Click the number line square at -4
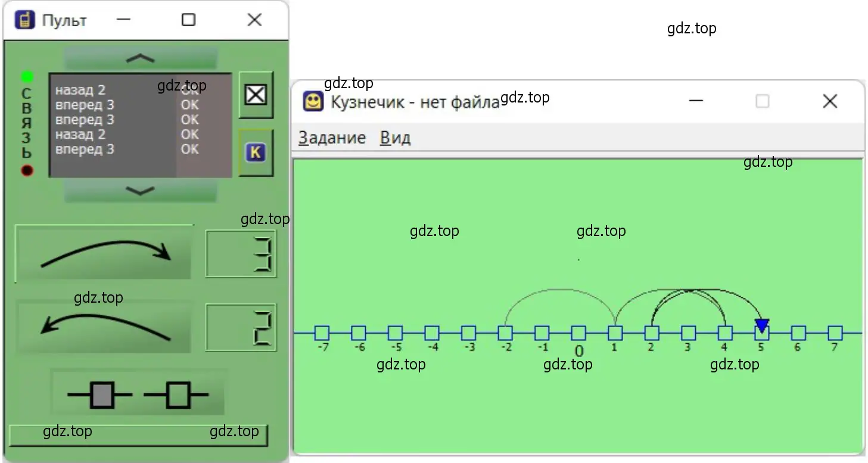Screen dimensions: 868x463 [432, 333]
